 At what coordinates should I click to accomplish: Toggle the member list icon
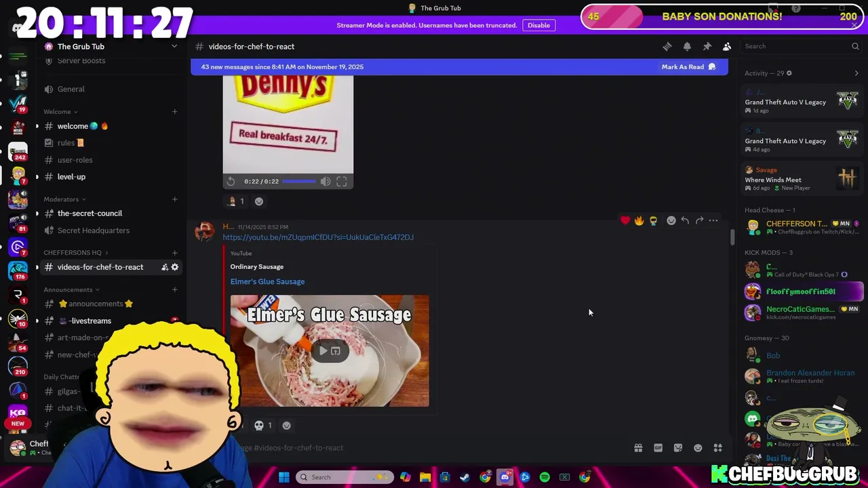pyautogui.click(x=726, y=46)
